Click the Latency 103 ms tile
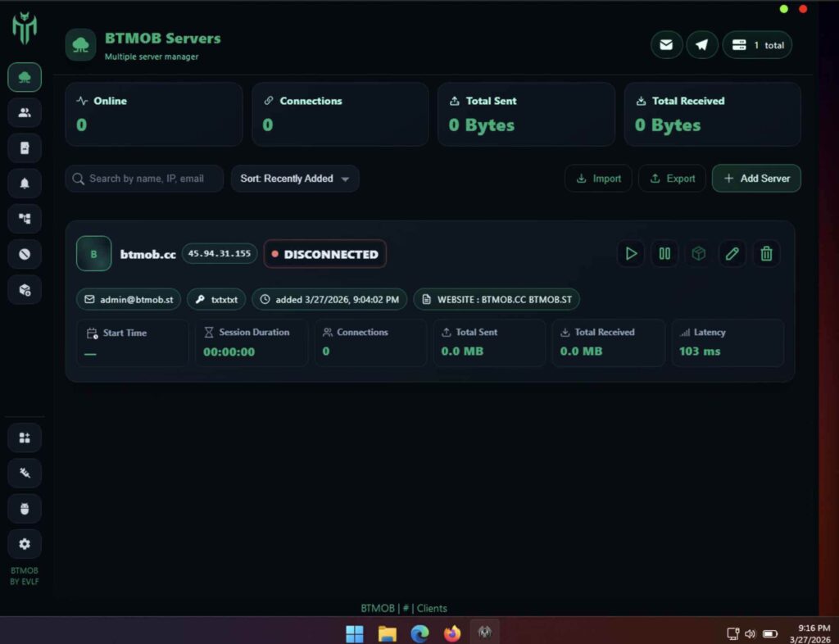The height and width of the screenshot is (644, 839). [x=728, y=342]
